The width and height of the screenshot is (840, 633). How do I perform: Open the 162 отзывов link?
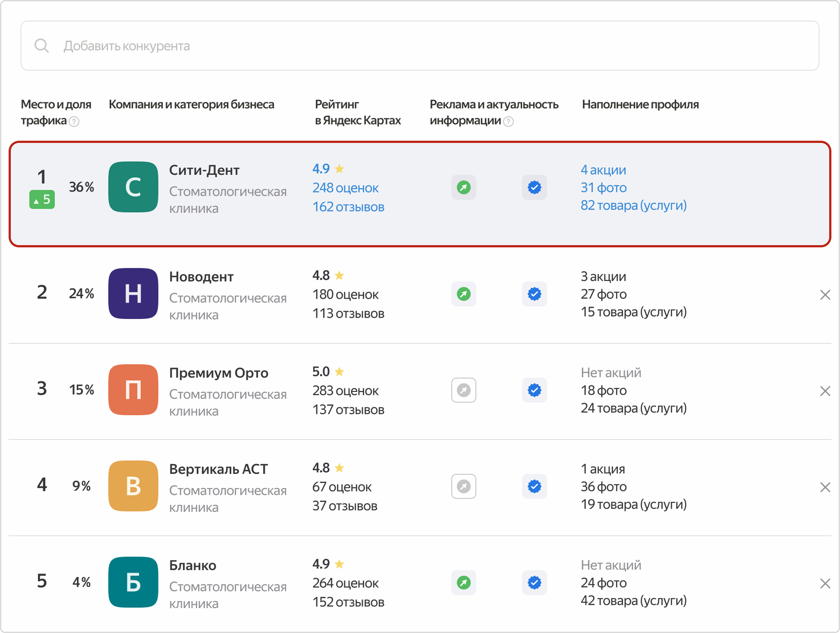click(x=348, y=207)
